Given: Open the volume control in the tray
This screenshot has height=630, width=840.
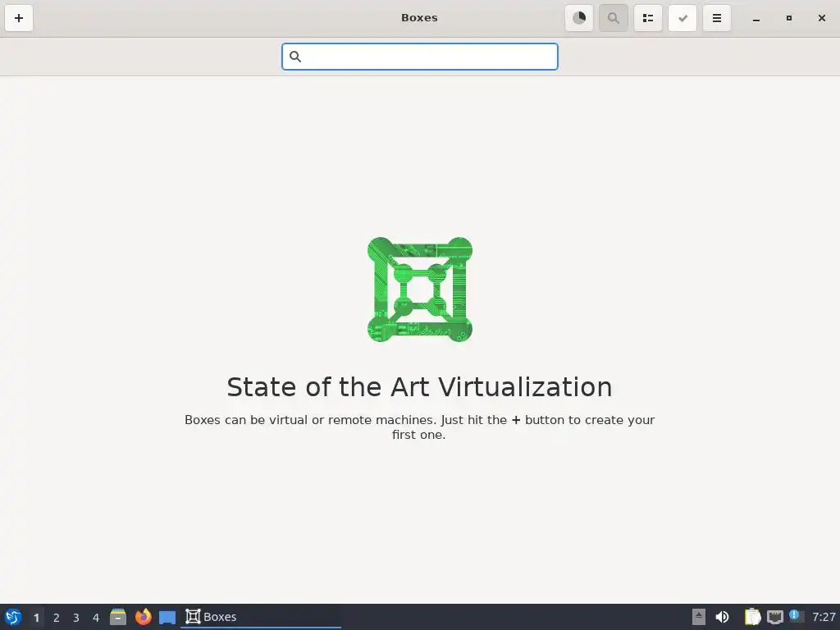Looking at the screenshot, I should point(722,617).
